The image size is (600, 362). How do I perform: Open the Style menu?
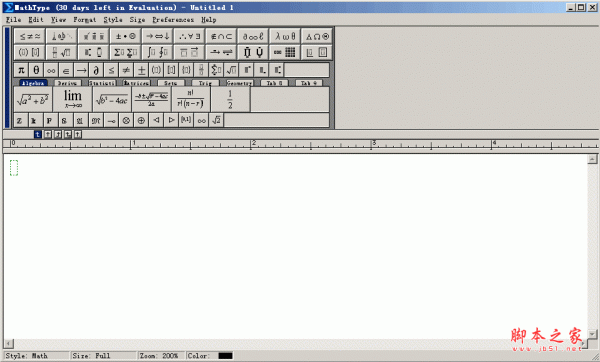click(113, 20)
